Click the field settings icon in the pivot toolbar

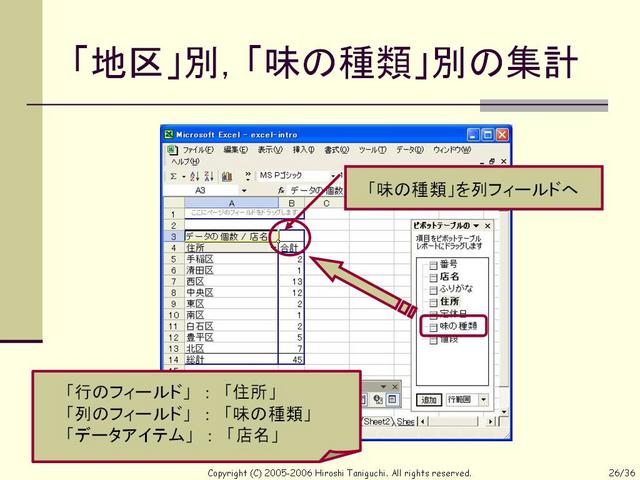[378, 399]
